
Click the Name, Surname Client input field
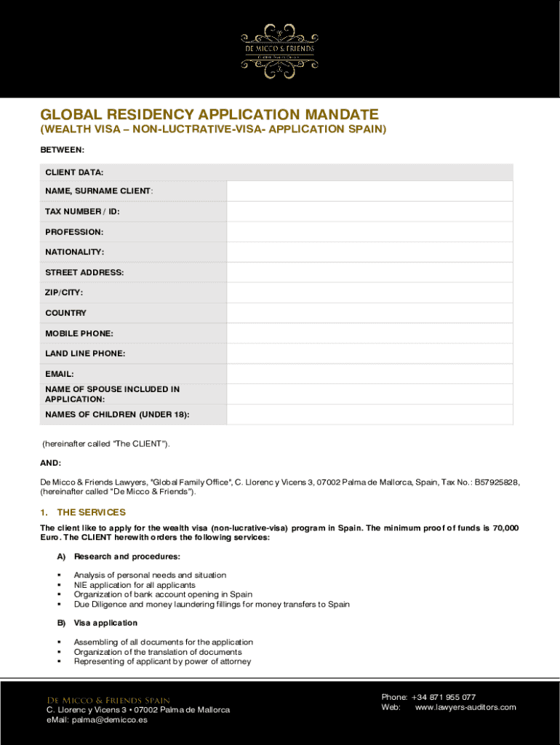click(x=369, y=191)
